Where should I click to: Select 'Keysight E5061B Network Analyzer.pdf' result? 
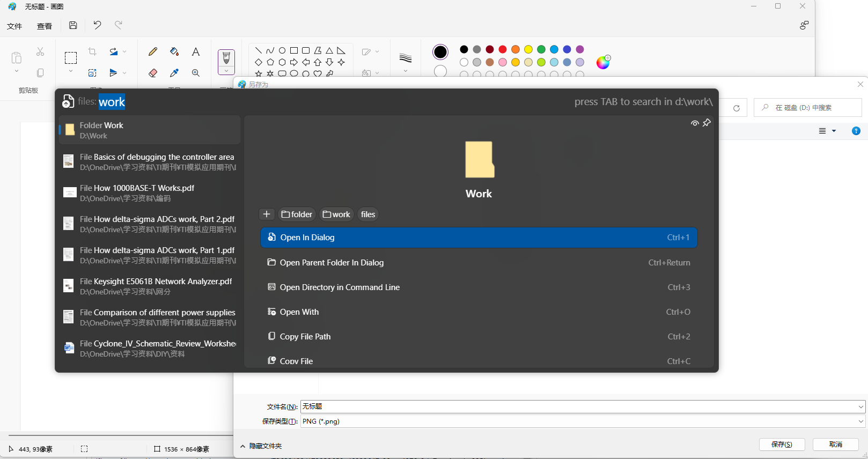[x=150, y=286]
